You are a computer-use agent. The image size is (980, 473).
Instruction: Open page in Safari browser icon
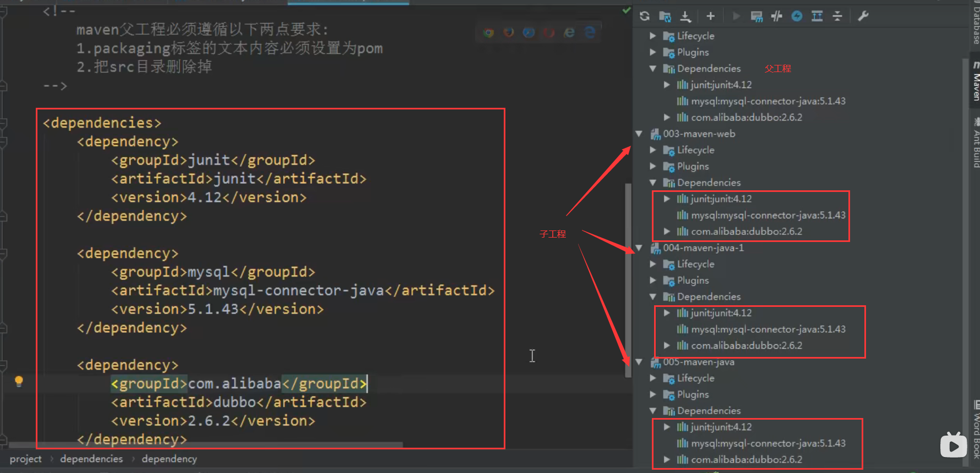(529, 32)
